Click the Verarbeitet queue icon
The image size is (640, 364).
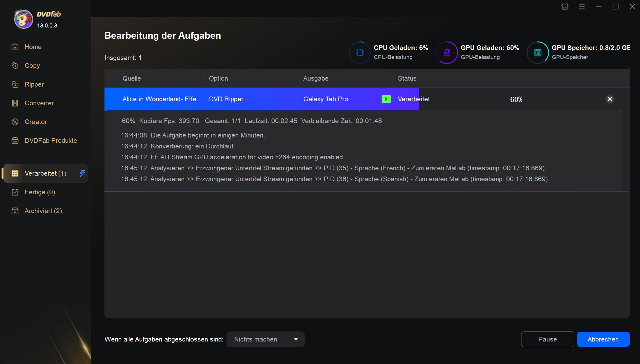coord(15,173)
